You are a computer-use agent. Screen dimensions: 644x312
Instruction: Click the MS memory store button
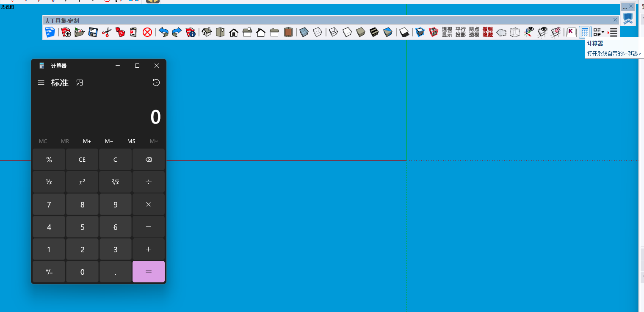tap(131, 141)
